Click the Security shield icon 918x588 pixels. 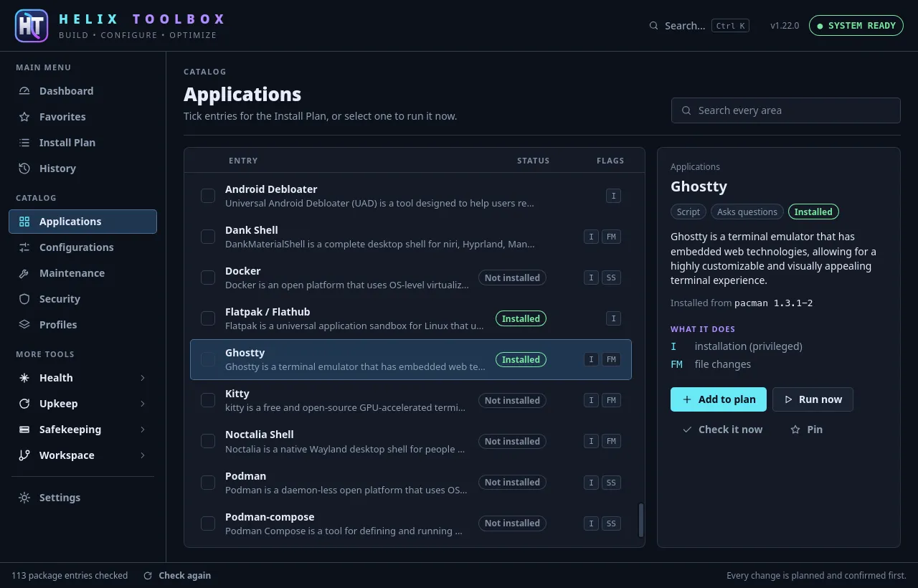click(x=24, y=299)
